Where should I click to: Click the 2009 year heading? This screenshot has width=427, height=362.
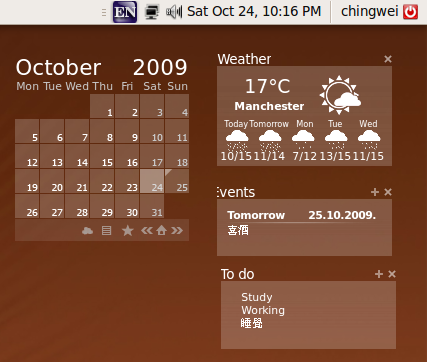160,67
